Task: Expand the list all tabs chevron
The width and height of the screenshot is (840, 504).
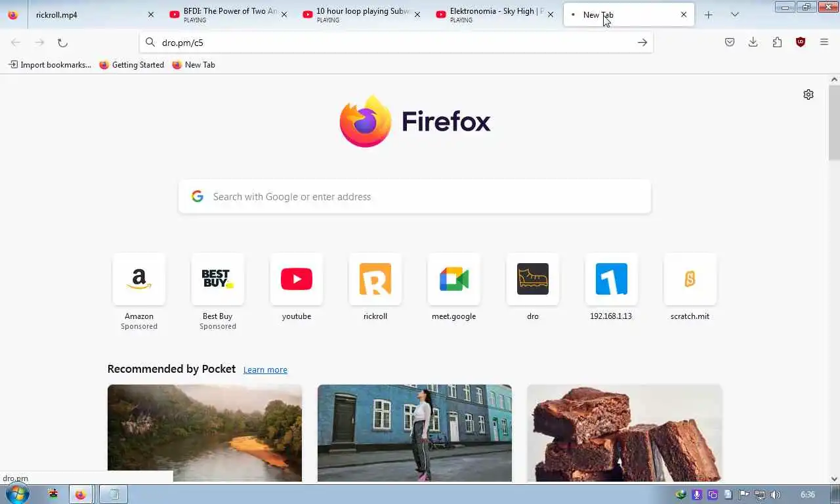Action: coord(734,14)
